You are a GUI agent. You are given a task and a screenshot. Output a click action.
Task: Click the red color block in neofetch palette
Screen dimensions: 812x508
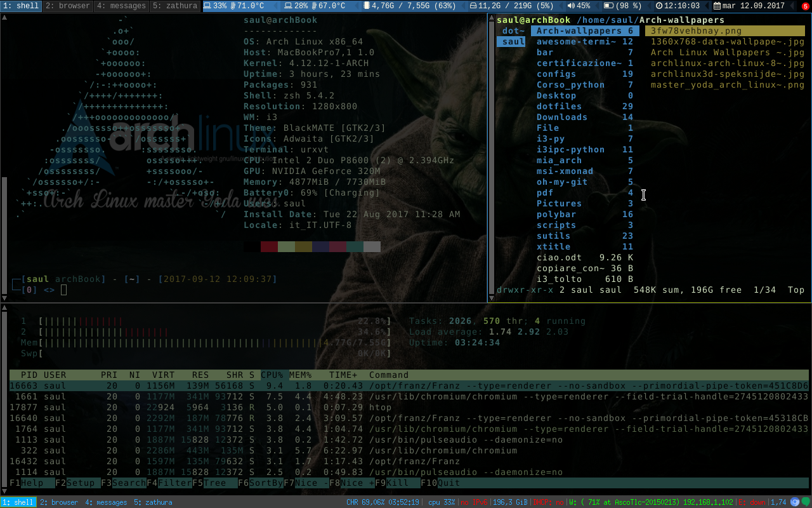point(269,246)
